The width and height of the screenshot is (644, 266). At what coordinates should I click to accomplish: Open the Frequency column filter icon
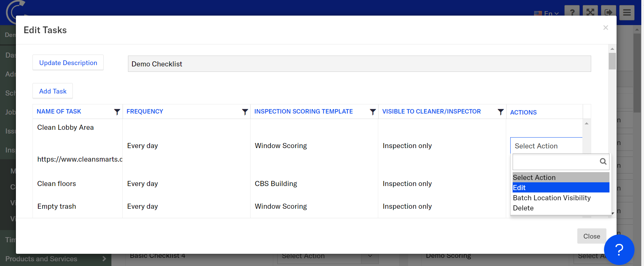point(245,112)
